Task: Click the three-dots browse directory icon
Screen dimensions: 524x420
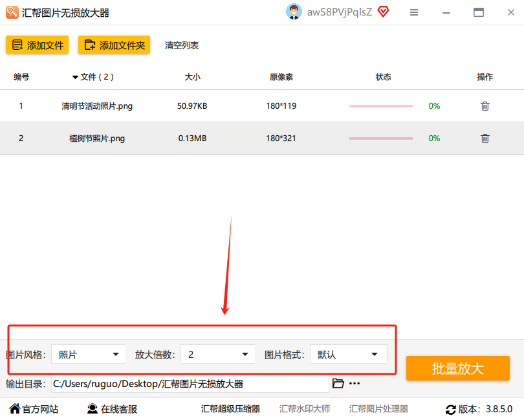Action: 355,384
